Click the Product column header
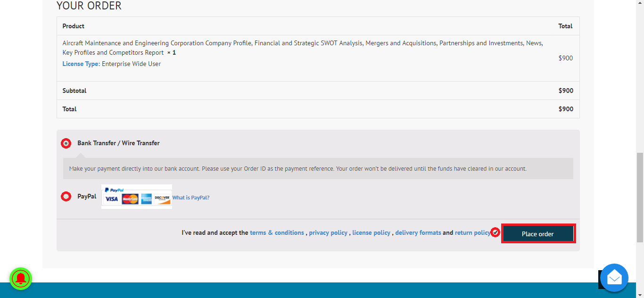 click(74, 26)
